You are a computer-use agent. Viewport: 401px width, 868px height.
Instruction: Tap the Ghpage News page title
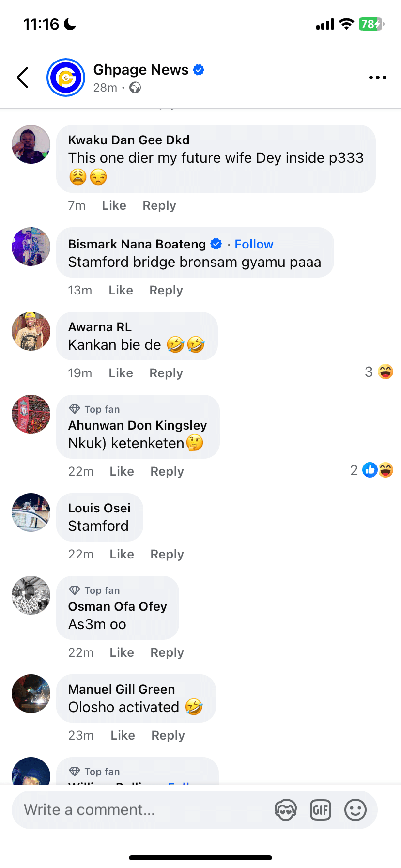140,70
